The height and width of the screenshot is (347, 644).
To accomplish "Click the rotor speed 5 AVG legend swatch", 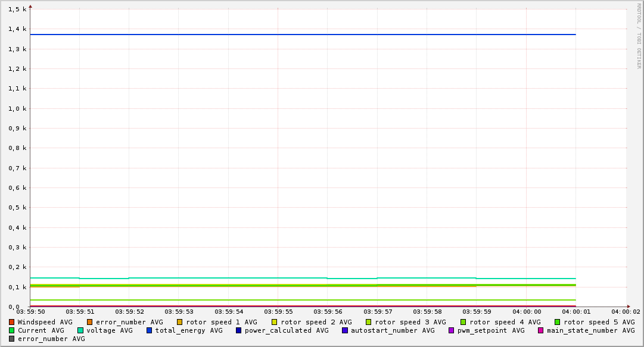I will [x=558, y=322].
